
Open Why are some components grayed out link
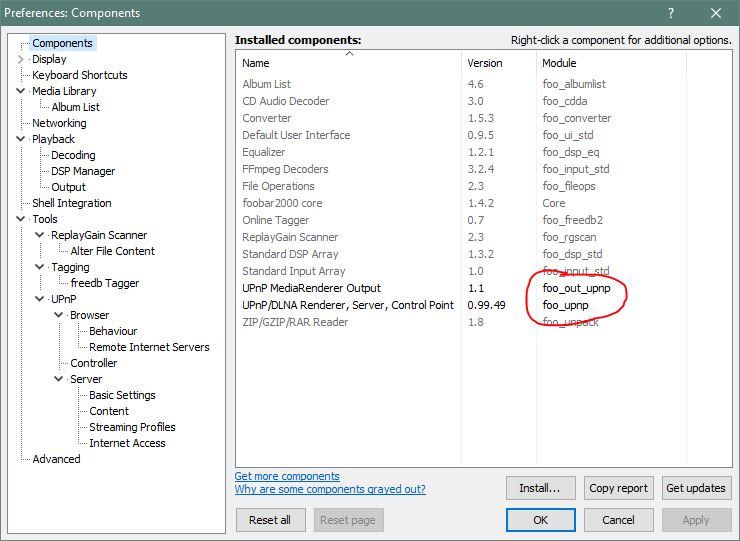click(x=330, y=489)
